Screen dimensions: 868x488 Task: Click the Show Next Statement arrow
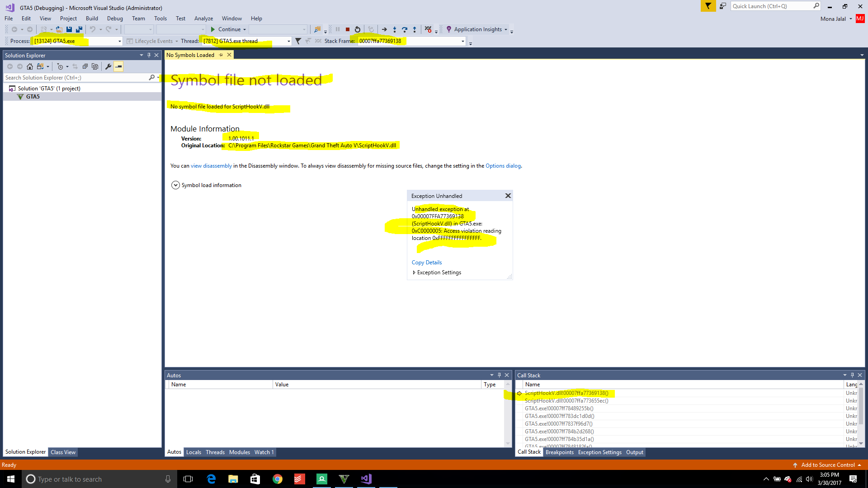384,29
